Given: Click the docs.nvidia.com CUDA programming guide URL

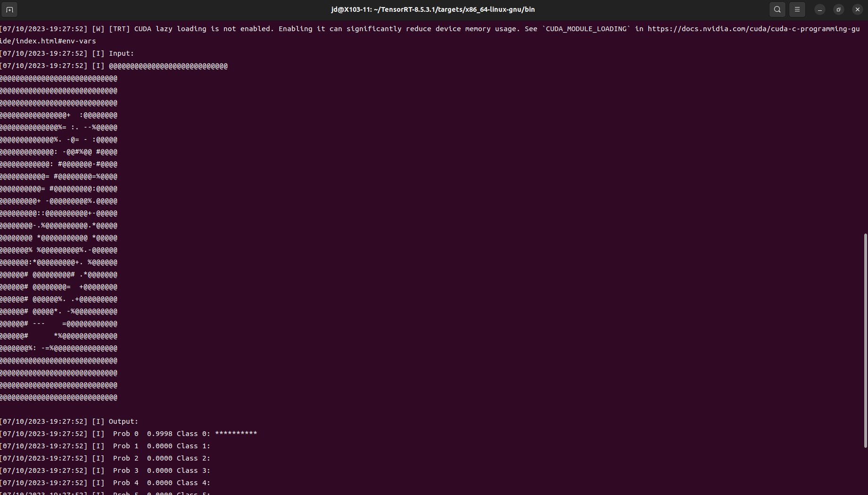Looking at the screenshot, I should 753,29.
